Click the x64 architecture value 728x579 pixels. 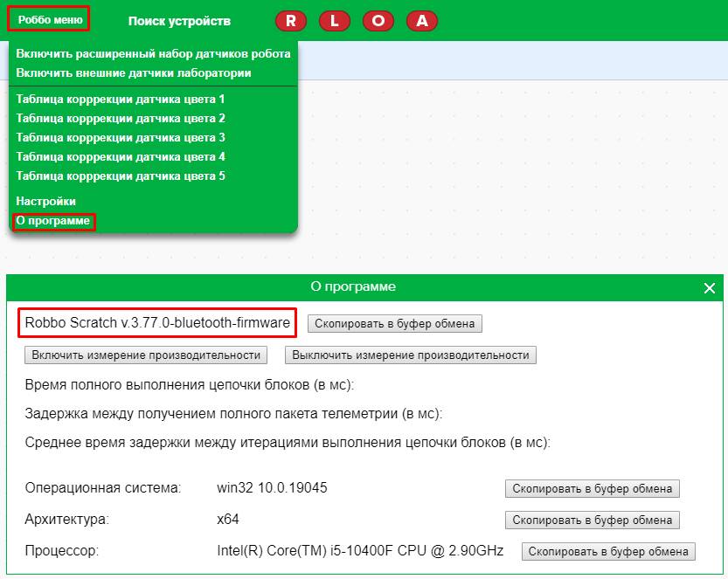(x=227, y=519)
